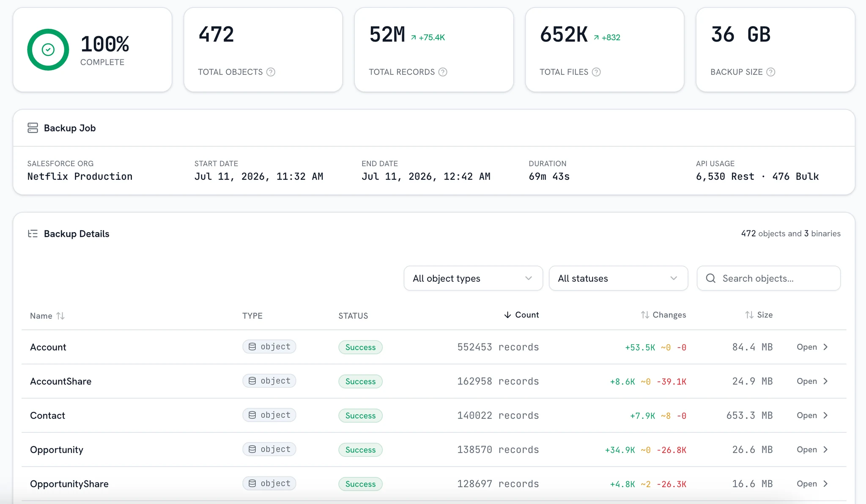
Task: Click the Name column sort arrows
Action: tap(60, 316)
